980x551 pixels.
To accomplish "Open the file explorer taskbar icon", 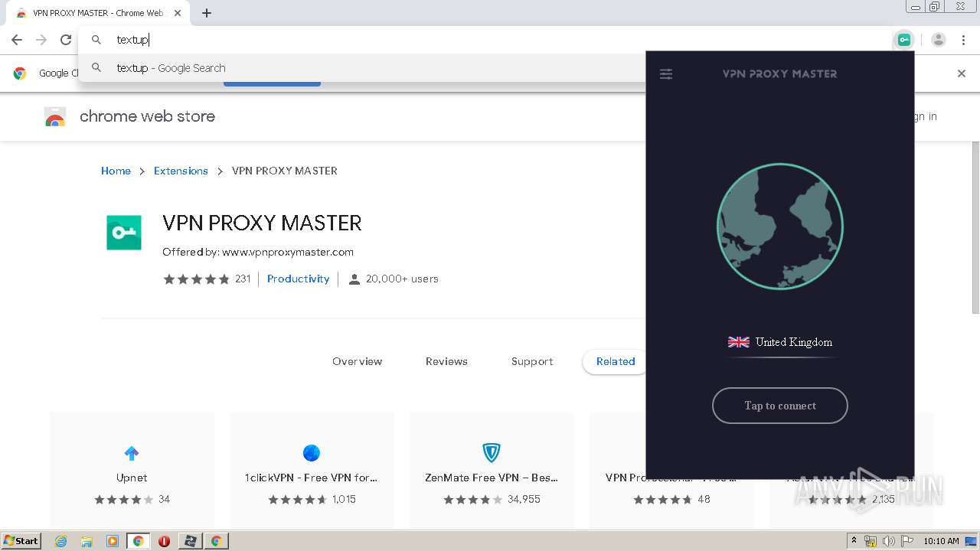I will [87, 541].
